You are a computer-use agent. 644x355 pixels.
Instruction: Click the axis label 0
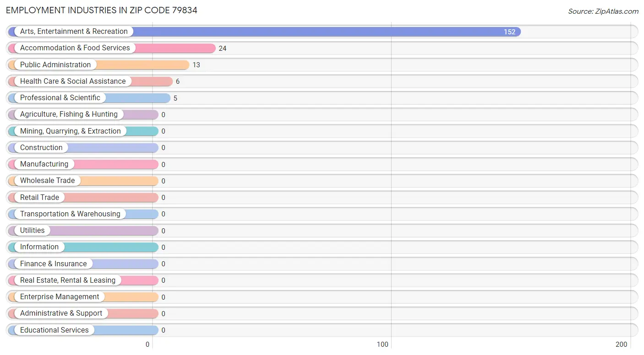click(147, 344)
